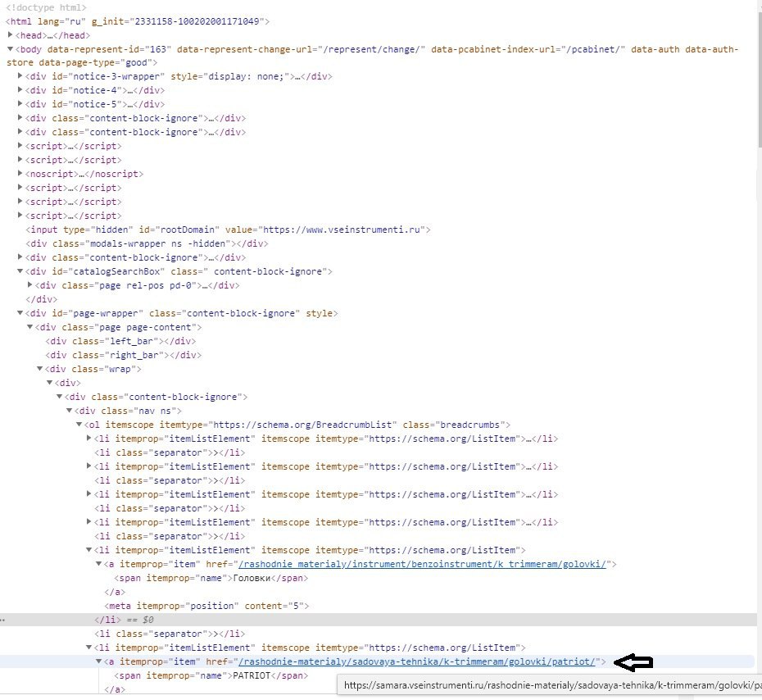This screenshot has width=762, height=700.
Task: Expand the notice-3-wrapper div
Action: pyautogui.click(x=20, y=76)
